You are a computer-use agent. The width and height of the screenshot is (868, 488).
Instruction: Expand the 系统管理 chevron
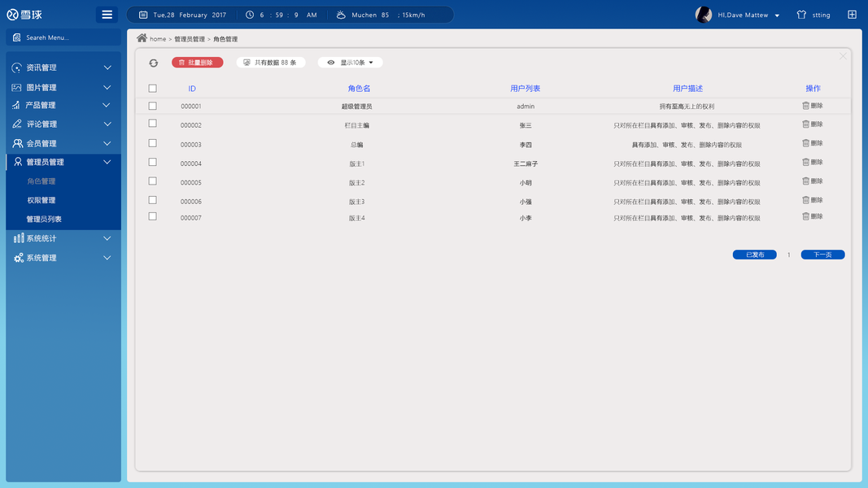[107, 258]
